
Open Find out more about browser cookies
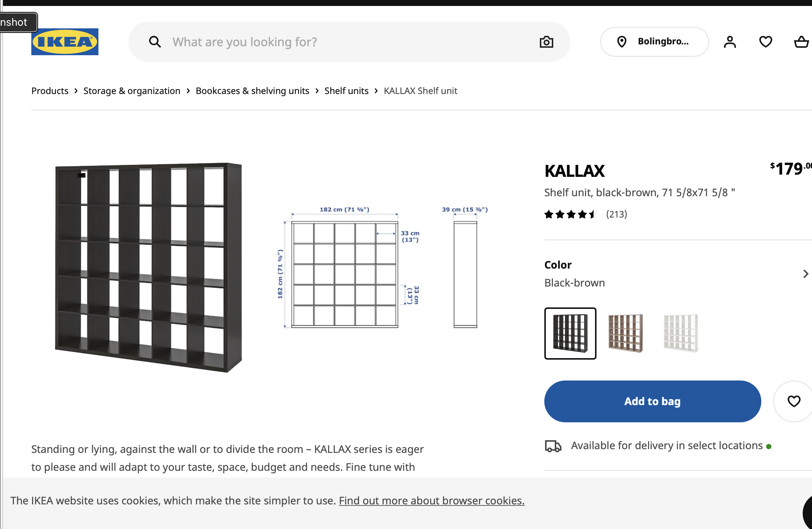pos(431,501)
